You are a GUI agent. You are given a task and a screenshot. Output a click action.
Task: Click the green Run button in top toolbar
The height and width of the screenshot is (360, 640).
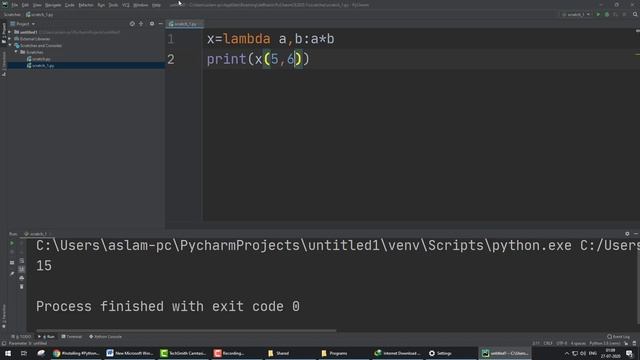click(x=598, y=15)
